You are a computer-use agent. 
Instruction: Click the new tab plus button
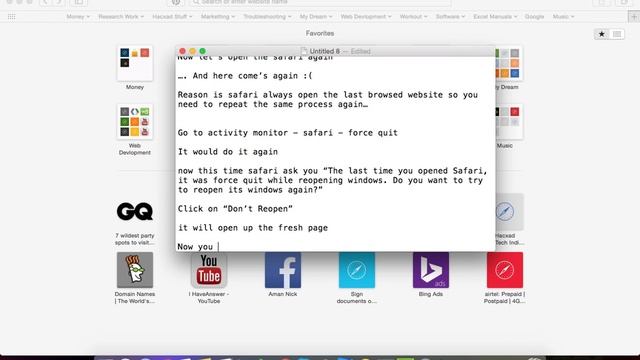coord(633,17)
